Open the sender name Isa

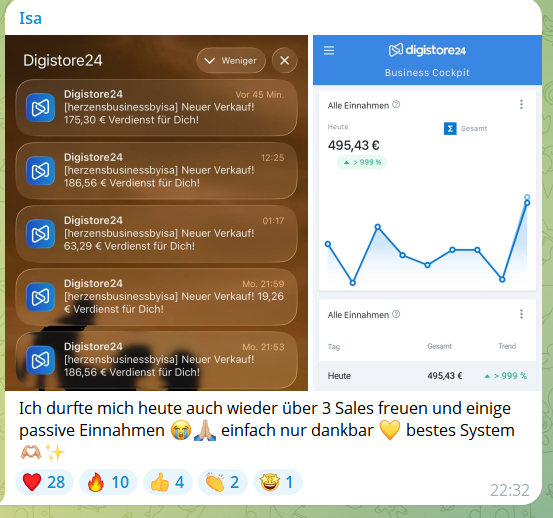(x=30, y=18)
